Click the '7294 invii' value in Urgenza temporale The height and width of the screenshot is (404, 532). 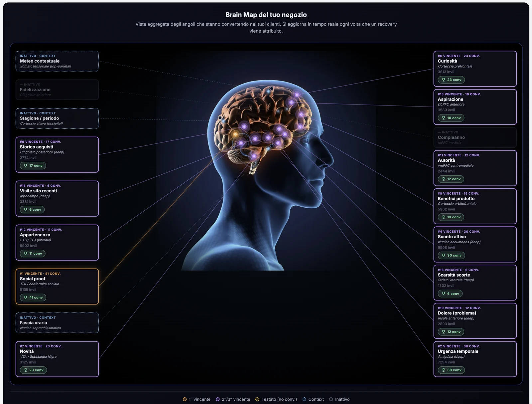(446, 362)
